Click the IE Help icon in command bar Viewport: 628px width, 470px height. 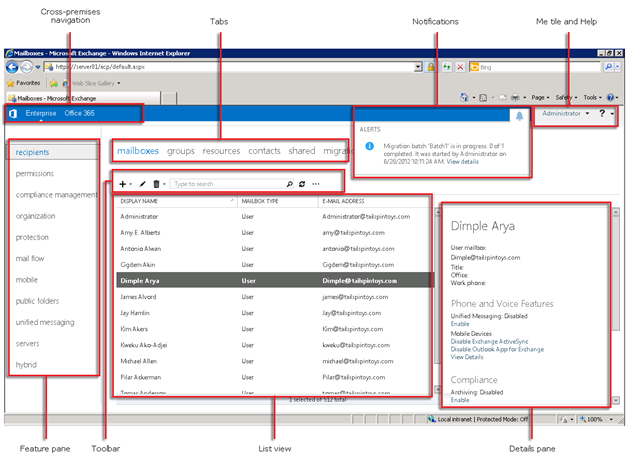(610, 97)
